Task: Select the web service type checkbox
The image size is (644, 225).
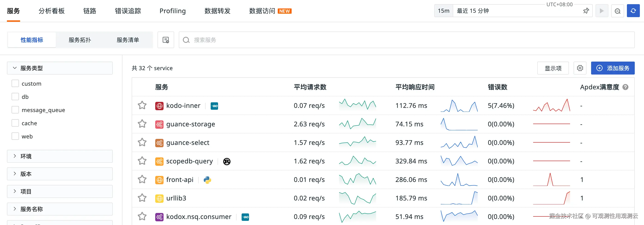Action: [x=15, y=136]
